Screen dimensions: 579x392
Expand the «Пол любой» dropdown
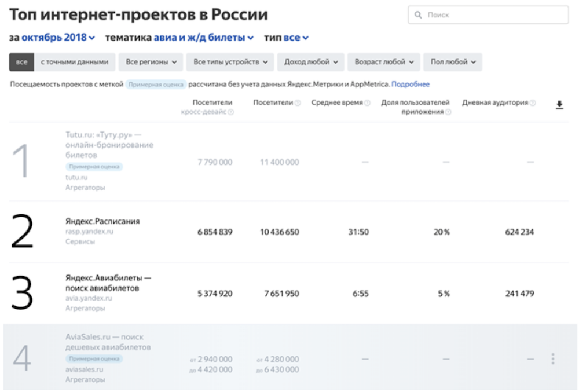pyautogui.click(x=453, y=62)
